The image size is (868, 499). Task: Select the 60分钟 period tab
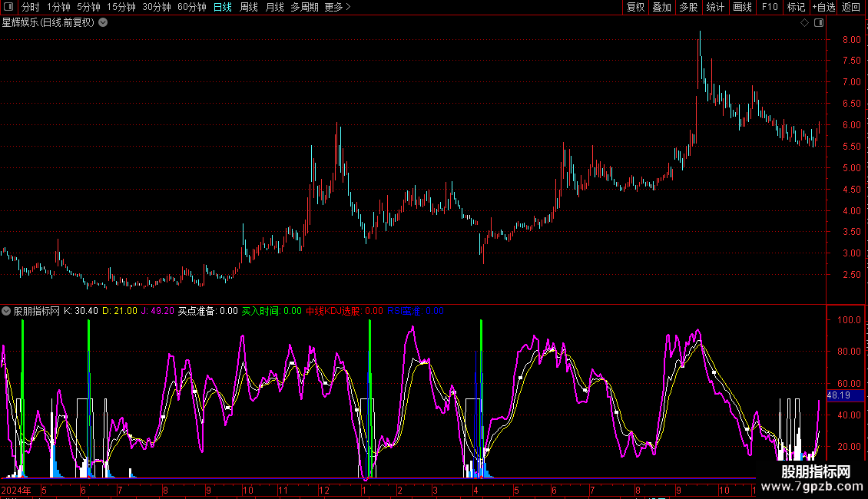191,7
